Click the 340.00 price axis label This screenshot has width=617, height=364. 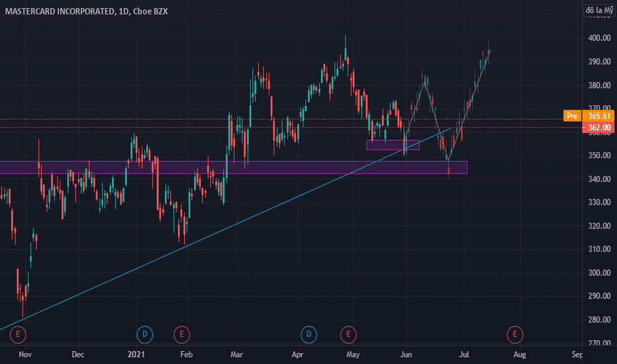click(599, 179)
